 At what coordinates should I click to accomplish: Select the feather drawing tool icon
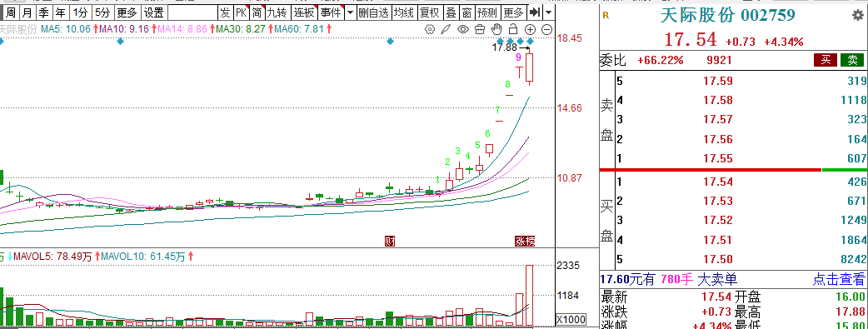pyautogui.click(x=446, y=29)
